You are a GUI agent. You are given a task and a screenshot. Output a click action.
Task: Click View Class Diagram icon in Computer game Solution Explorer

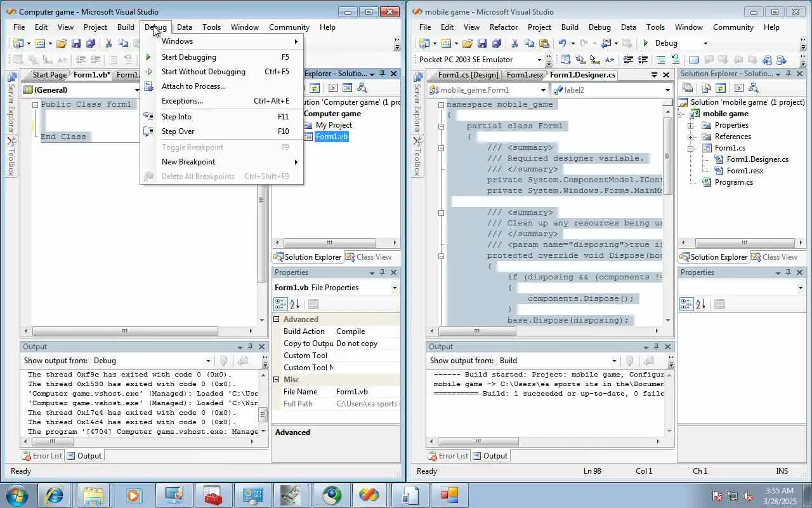pos(362,88)
